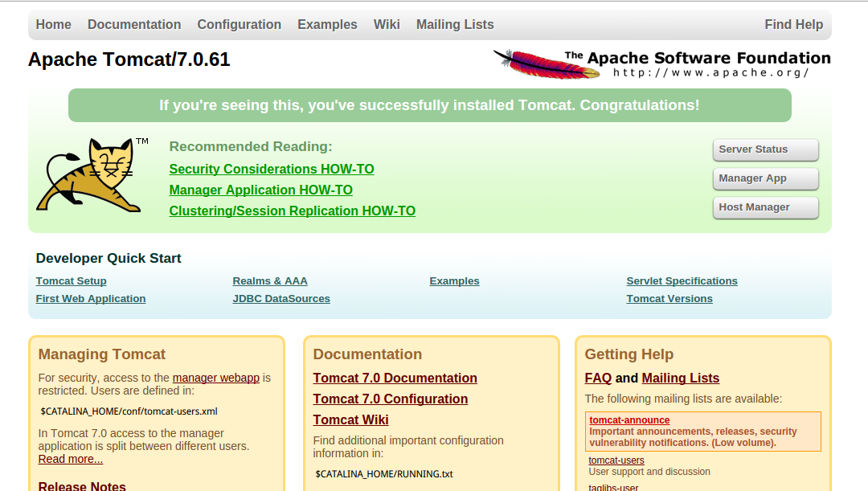Viewport: 868px width, 491px height.
Task: Click the $CATALINA_HOME/RUNNING.txt path text
Action: point(384,474)
